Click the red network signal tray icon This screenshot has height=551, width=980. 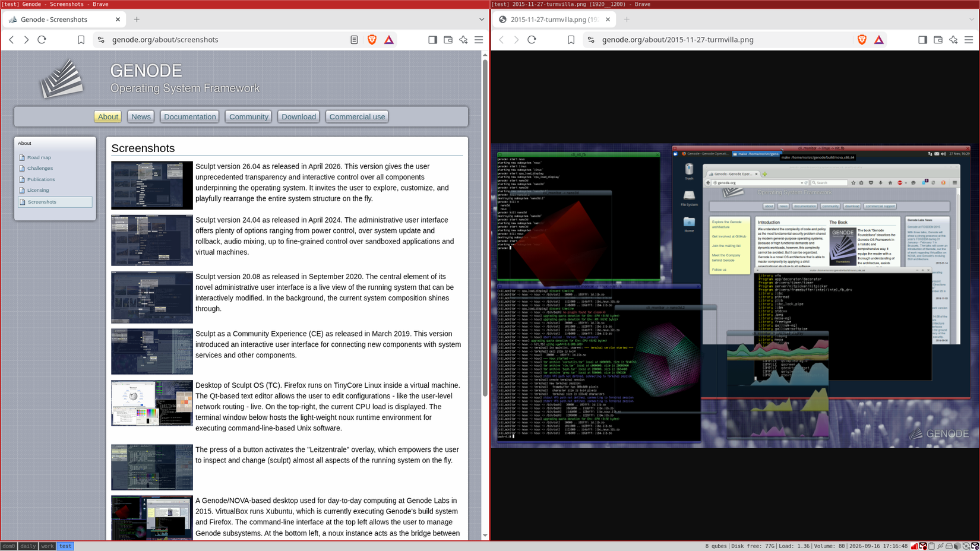(915, 546)
